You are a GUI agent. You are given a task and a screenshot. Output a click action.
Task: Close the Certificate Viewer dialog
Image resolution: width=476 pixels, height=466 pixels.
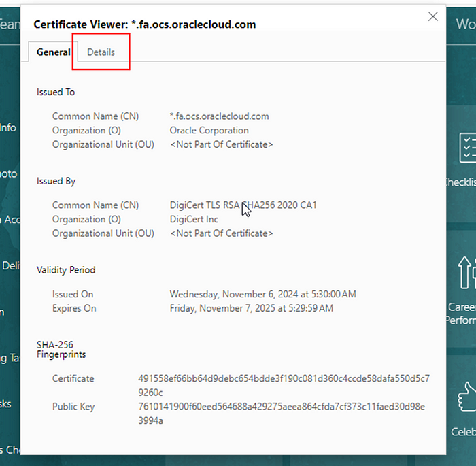tap(433, 16)
